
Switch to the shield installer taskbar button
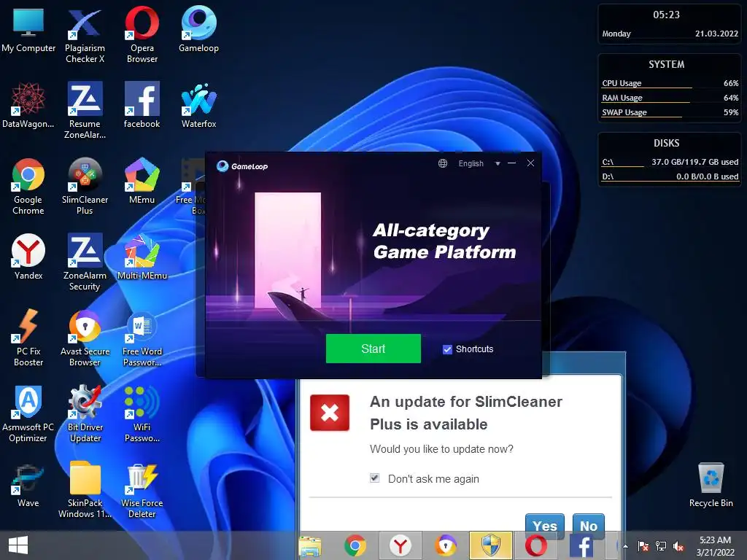tap(491, 545)
